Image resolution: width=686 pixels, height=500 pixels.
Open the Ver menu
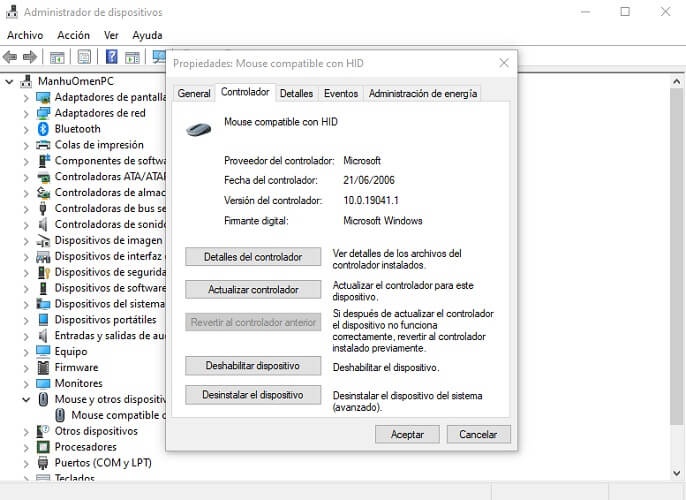[x=111, y=35]
